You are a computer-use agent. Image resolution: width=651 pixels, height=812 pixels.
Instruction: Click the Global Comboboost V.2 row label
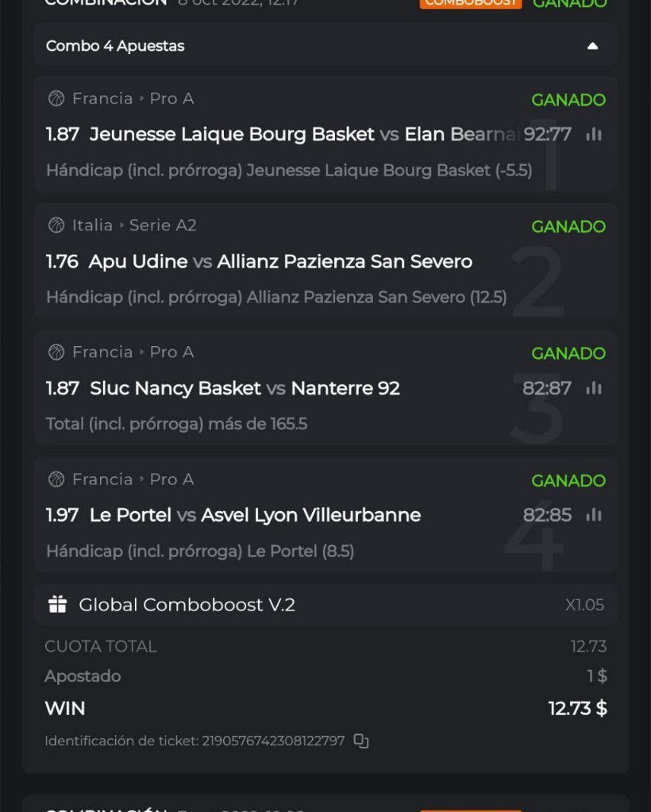click(187, 605)
